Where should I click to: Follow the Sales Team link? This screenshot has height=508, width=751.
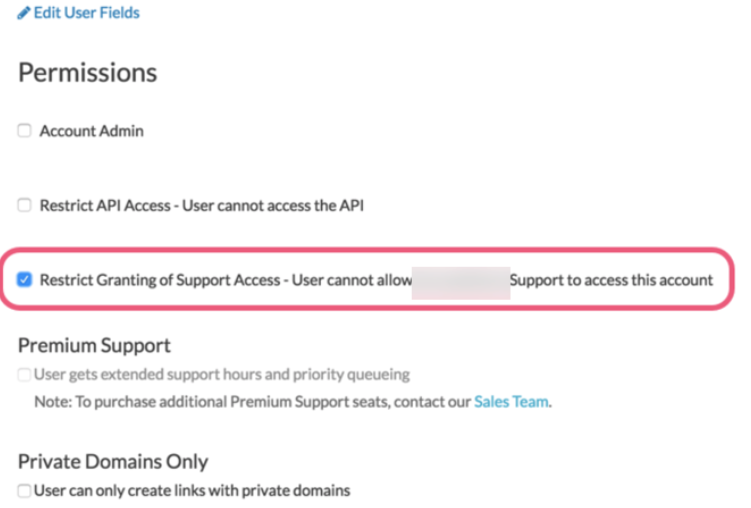(511, 402)
